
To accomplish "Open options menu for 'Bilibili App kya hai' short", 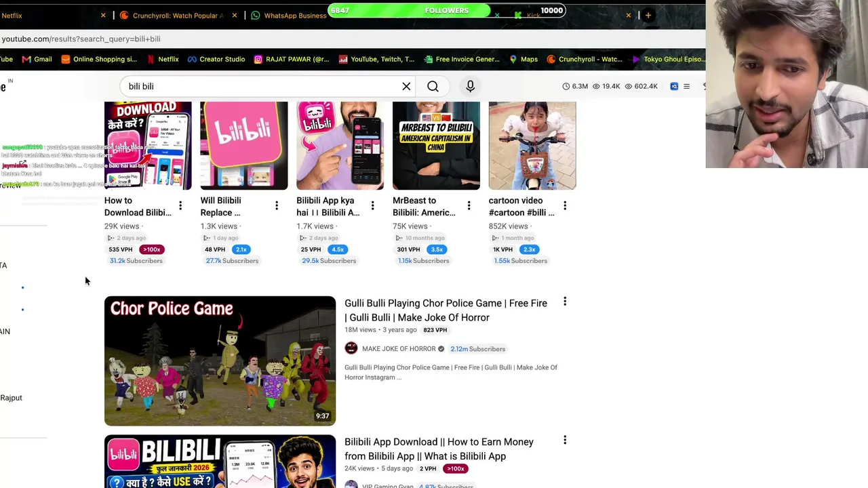I will click(372, 205).
